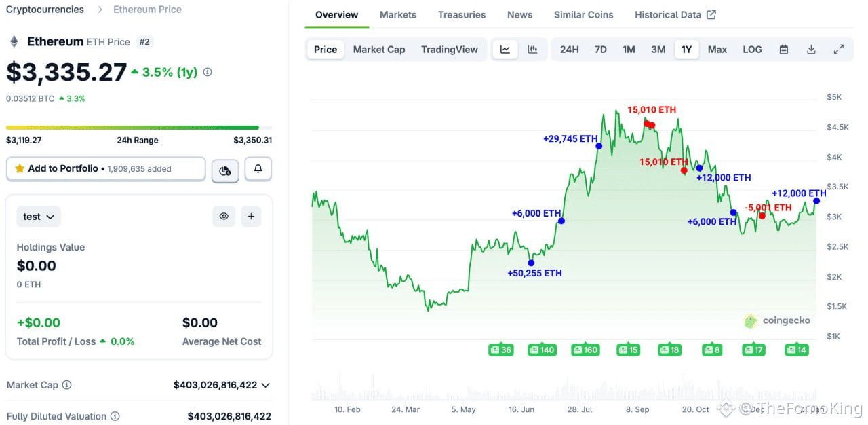This screenshot has height=425, width=868.
Task: Follow the Cryptocurrencies breadcrumb link
Action: (x=45, y=10)
